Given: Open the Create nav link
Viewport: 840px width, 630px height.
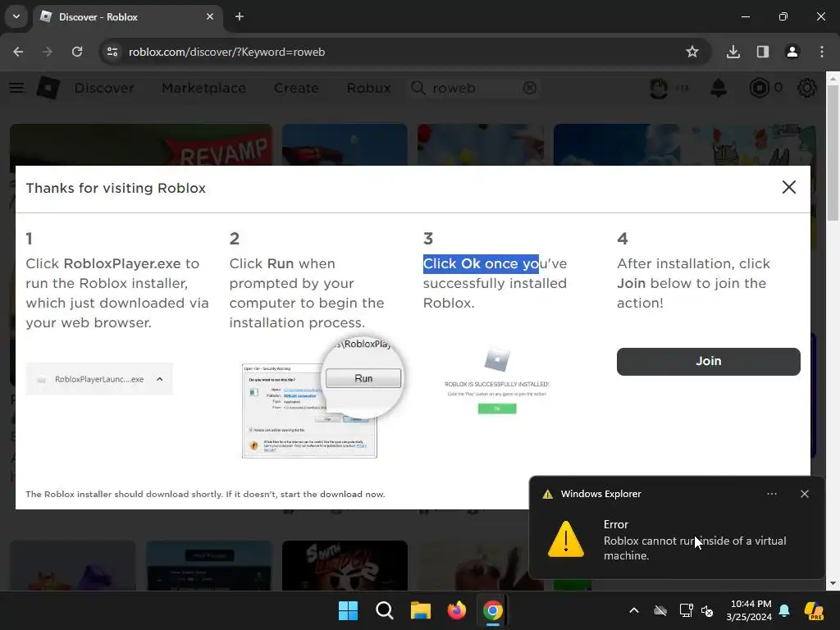Looking at the screenshot, I should click(296, 88).
